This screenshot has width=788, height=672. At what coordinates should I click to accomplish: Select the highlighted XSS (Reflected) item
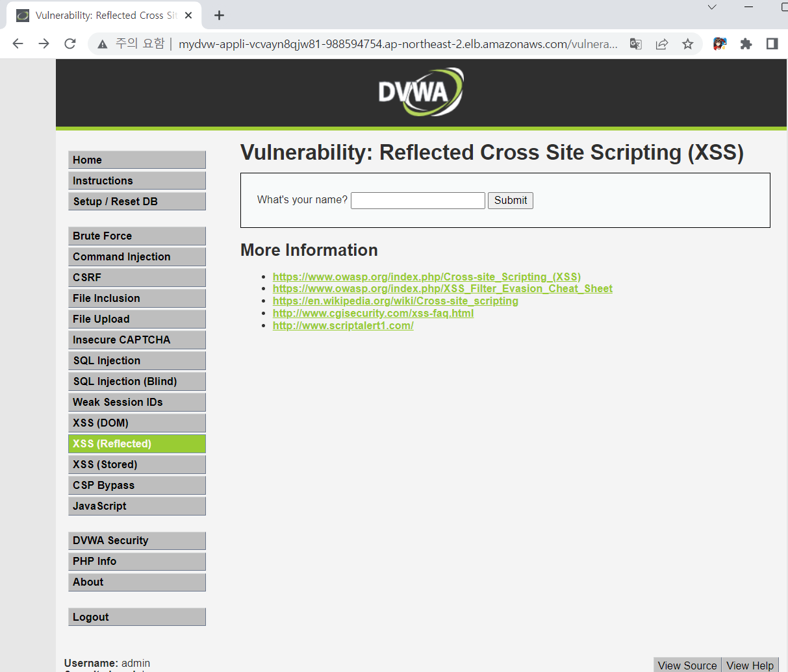click(x=137, y=443)
